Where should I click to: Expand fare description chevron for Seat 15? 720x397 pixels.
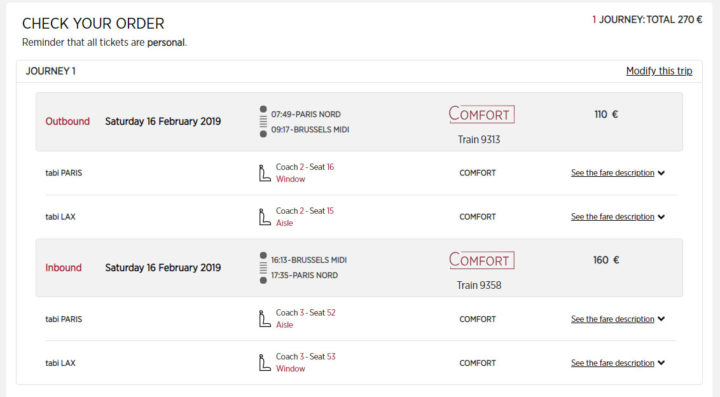(x=661, y=217)
